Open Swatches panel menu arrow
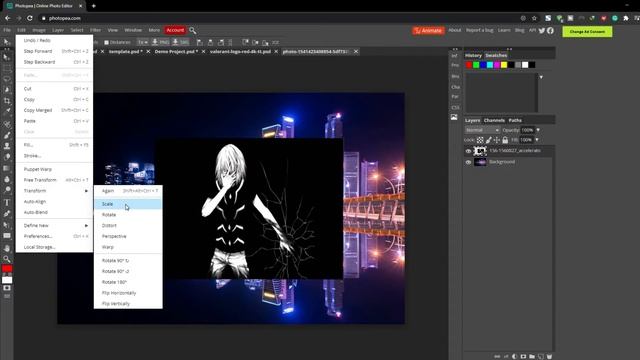 [x=541, y=77]
